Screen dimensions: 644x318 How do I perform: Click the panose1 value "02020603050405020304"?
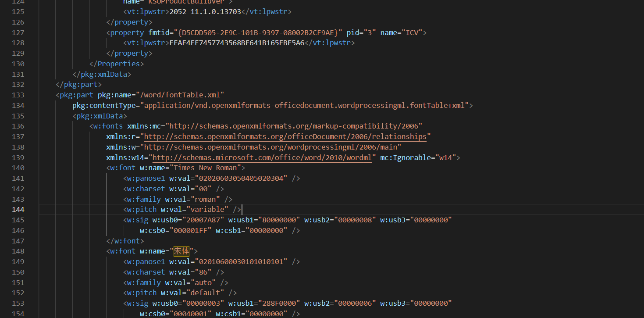pos(243,179)
